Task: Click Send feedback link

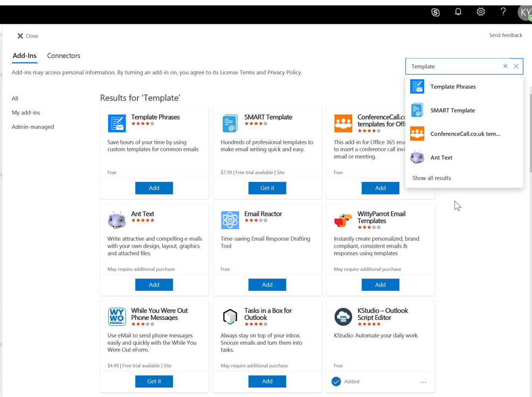Action: [506, 35]
